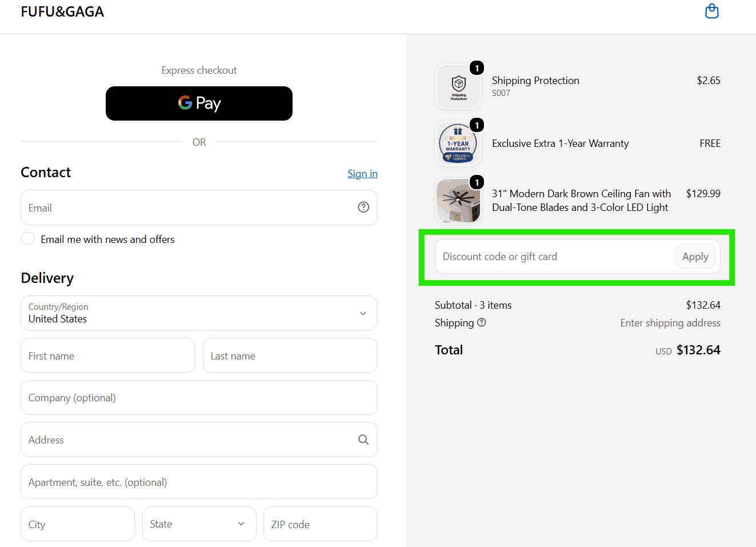The image size is (756, 547).
Task: Focus the ZIP code field
Action: [321, 524]
